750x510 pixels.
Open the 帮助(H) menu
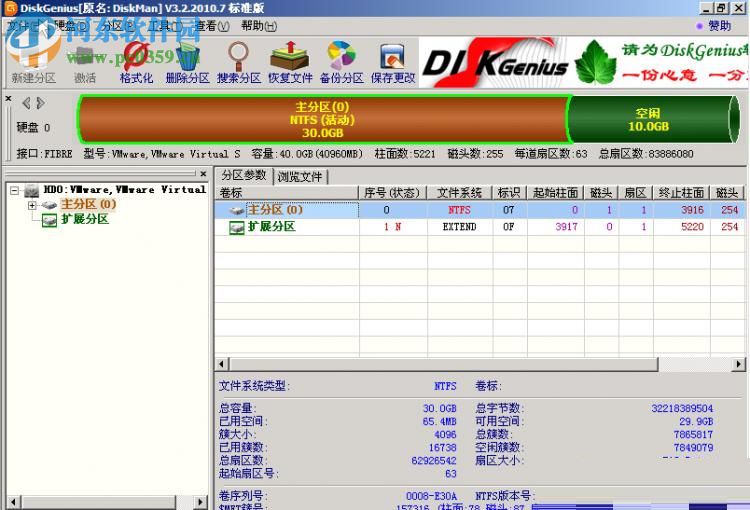tap(259, 26)
